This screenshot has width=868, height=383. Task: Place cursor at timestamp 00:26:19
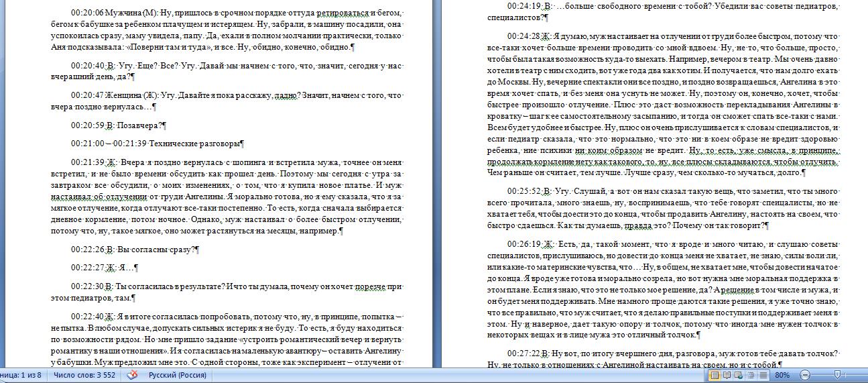[x=524, y=244]
